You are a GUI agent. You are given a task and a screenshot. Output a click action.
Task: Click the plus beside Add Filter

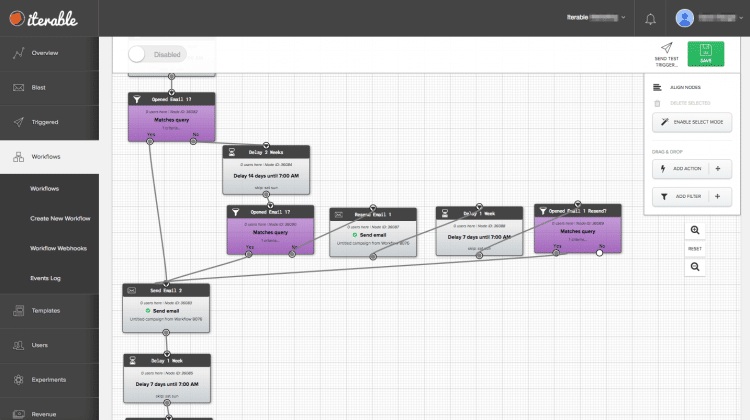click(717, 197)
